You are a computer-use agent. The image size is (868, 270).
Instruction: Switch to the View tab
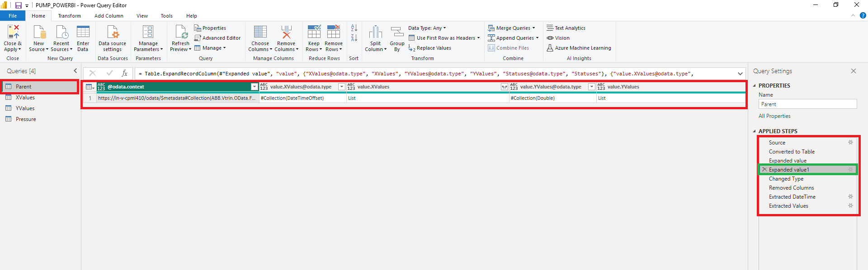(x=142, y=16)
